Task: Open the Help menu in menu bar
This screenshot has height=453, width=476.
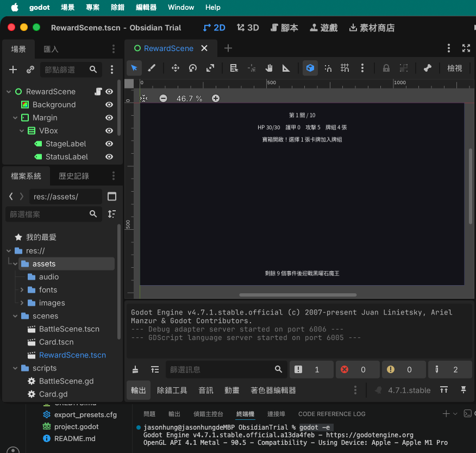Action: pyautogui.click(x=213, y=7)
